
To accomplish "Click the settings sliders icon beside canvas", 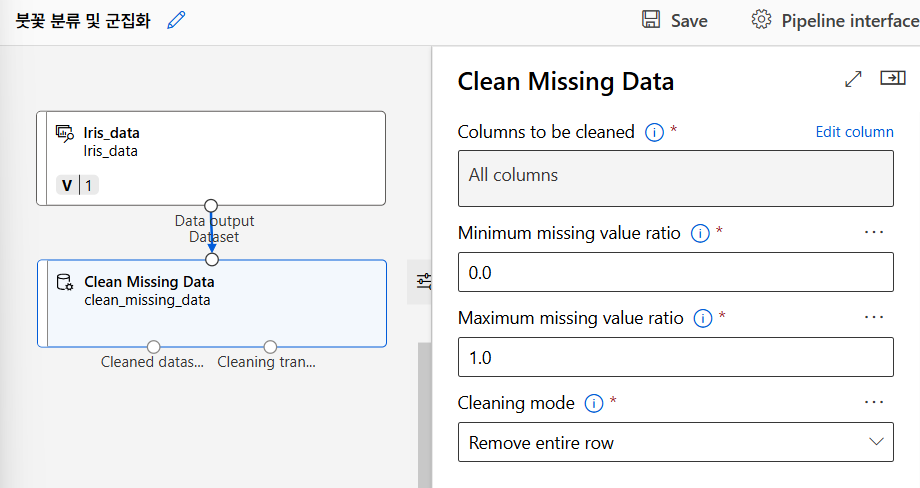I will tap(424, 283).
